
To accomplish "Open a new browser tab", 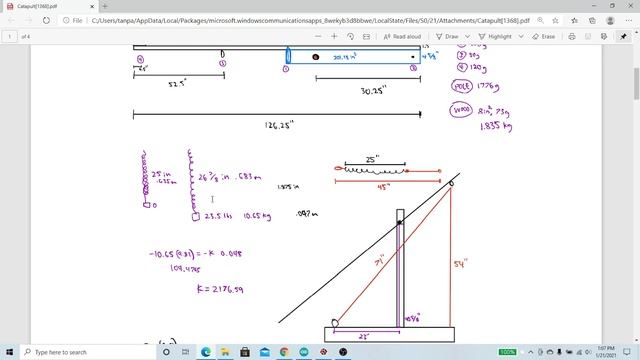I will 105,6.
